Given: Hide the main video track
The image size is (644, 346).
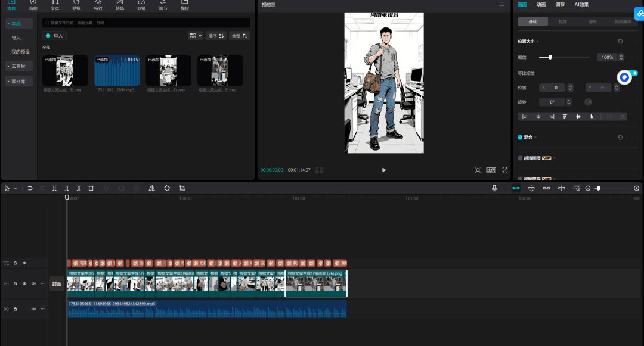Looking at the screenshot, I should (x=24, y=283).
